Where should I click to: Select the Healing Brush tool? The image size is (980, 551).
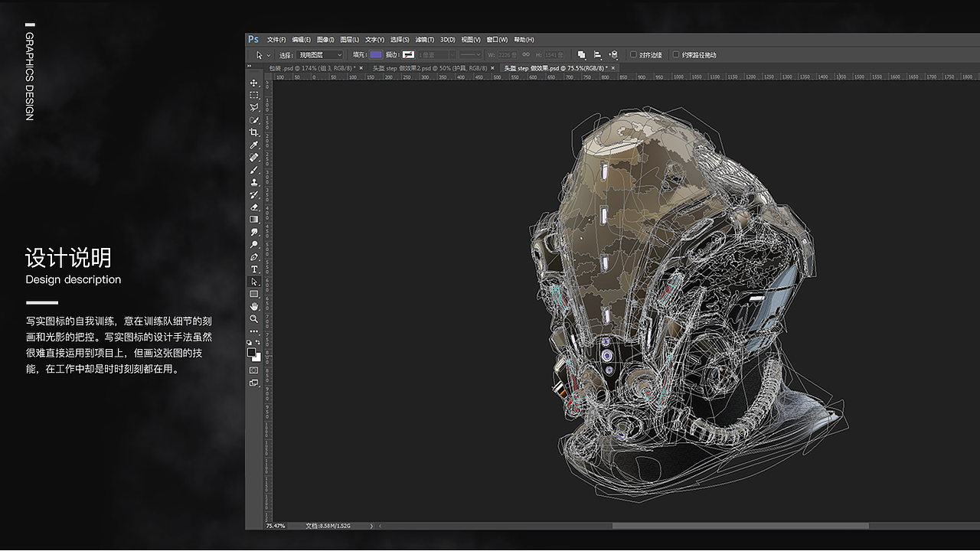coord(254,158)
